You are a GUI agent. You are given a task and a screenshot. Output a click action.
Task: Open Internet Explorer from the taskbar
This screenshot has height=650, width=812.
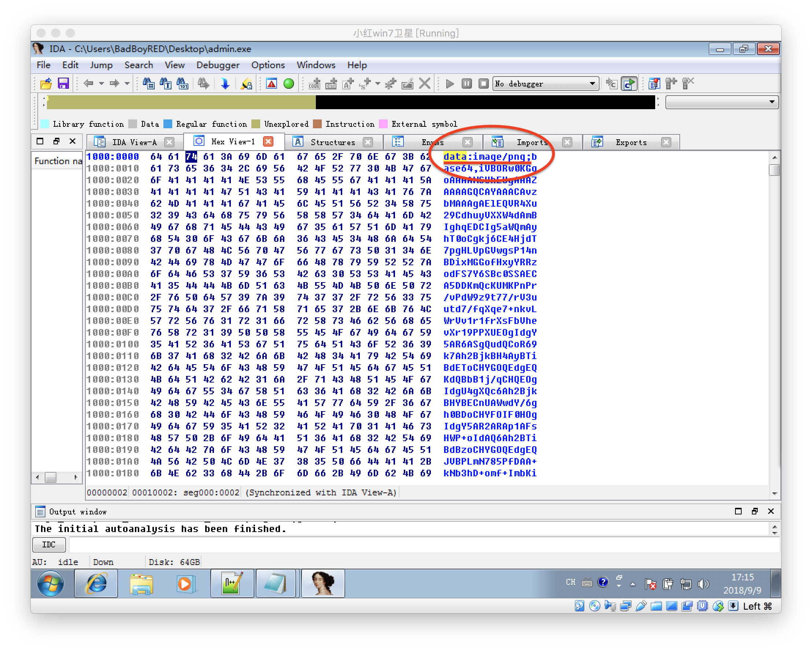click(96, 584)
